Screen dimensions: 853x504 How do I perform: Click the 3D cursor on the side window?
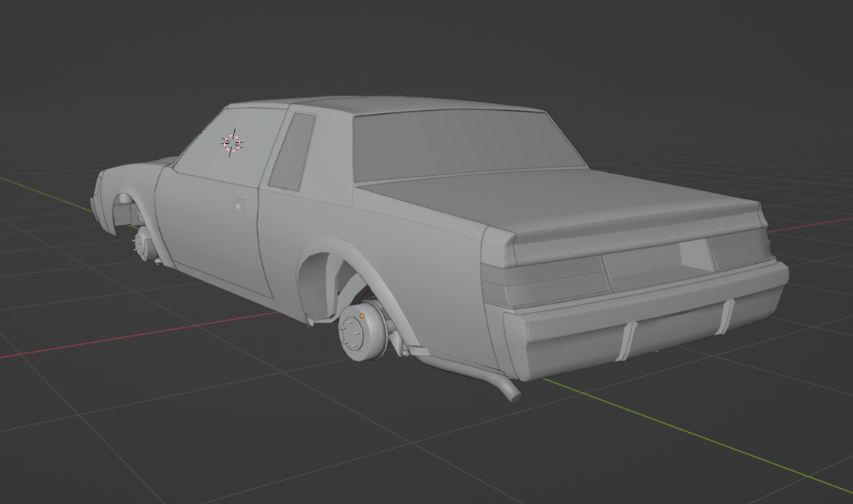click(x=233, y=143)
